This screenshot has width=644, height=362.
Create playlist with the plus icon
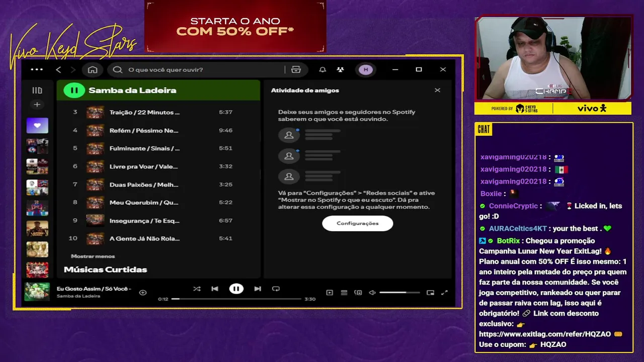pyautogui.click(x=37, y=105)
